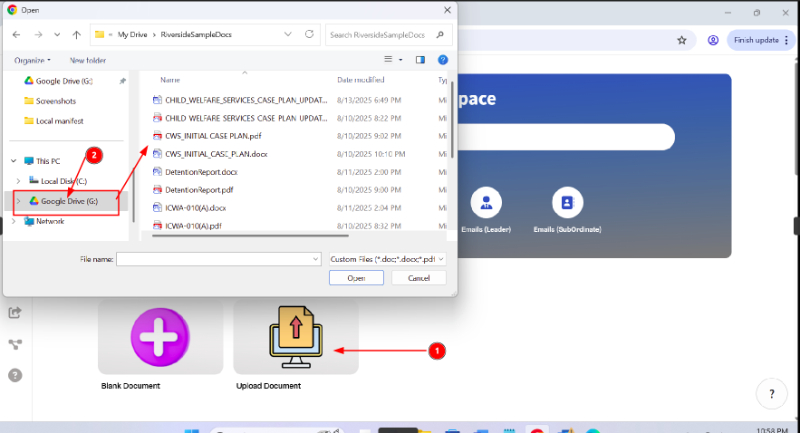Click the Blank Document plus icon
Image resolution: width=800 pixels, height=433 pixels.
[x=160, y=338]
